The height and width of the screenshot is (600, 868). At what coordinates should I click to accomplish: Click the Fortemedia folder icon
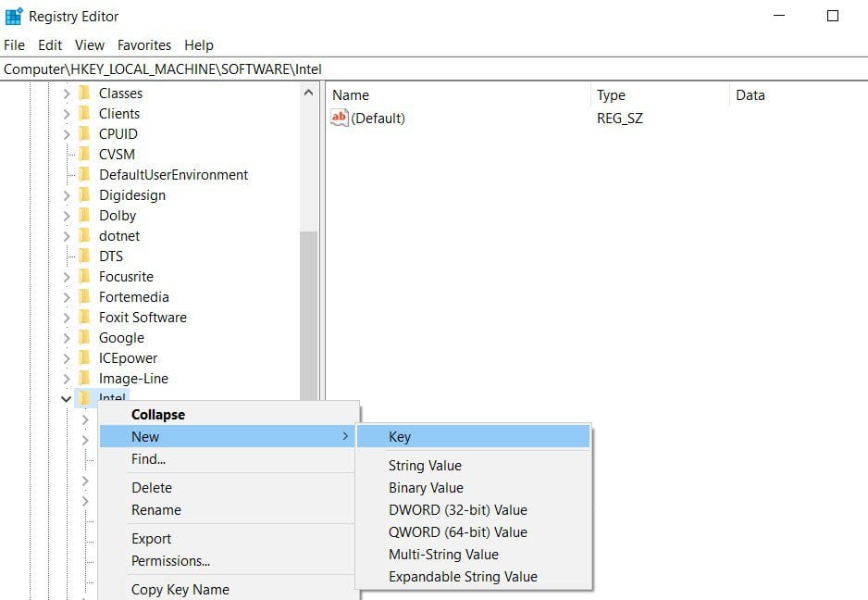(x=85, y=297)
